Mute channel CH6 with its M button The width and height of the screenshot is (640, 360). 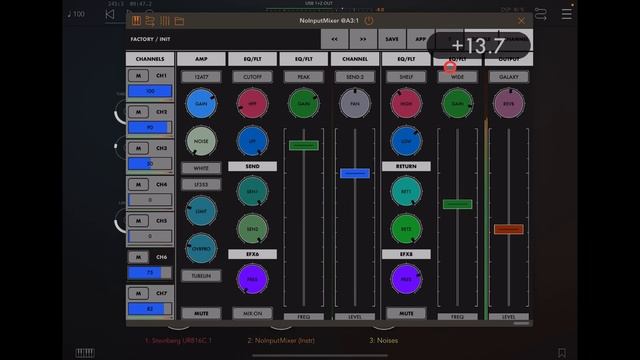click(138, 257)
